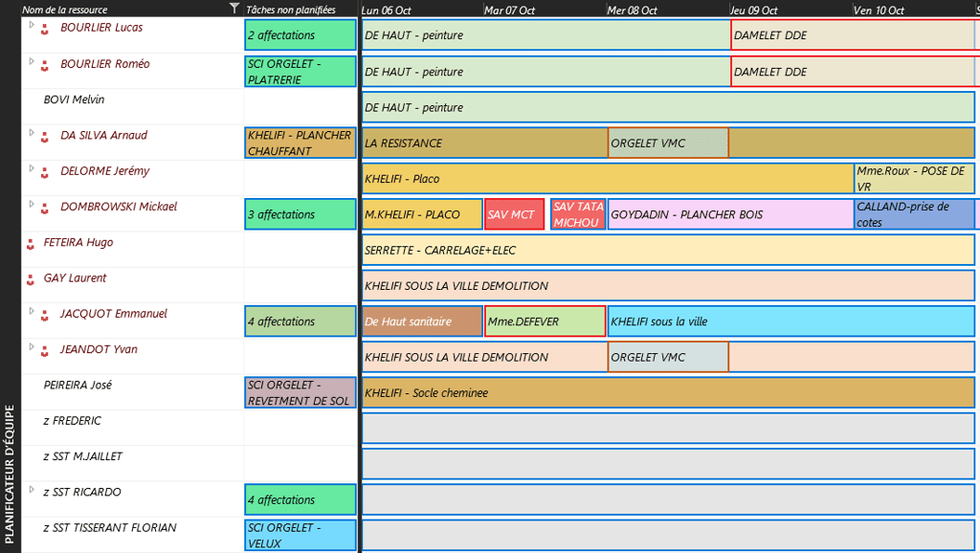Viewport: 980px width, 553px height.
Task: Select BOURLIER Roméo's DAMELET DDE task
Action: click(x=855, y=71)
